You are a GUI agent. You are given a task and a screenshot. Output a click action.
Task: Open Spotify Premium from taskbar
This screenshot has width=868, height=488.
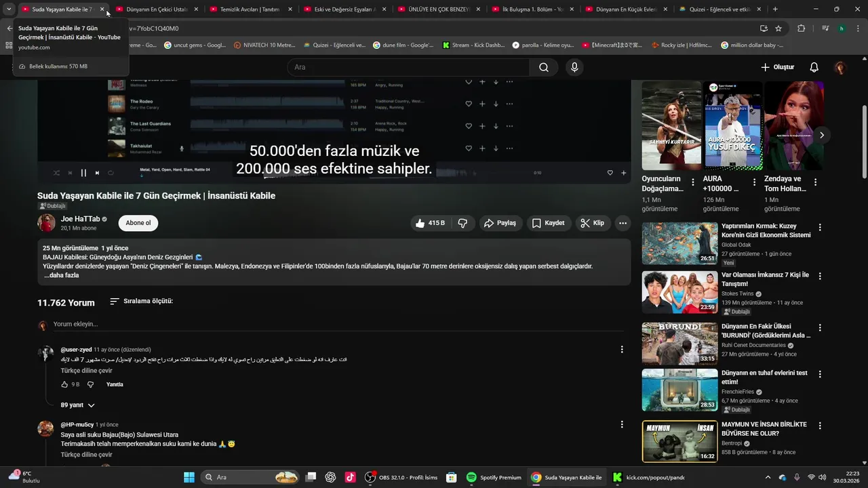494,477
